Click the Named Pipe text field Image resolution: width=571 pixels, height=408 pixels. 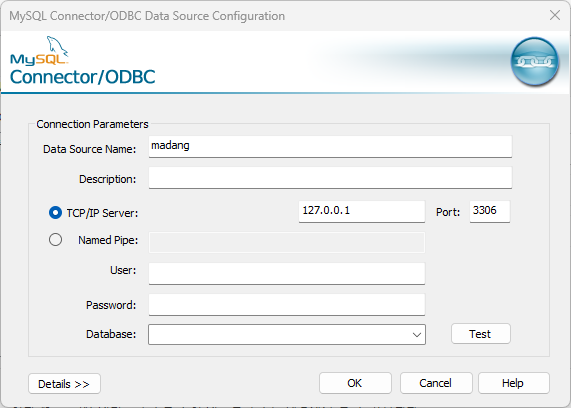coord(287,242)
